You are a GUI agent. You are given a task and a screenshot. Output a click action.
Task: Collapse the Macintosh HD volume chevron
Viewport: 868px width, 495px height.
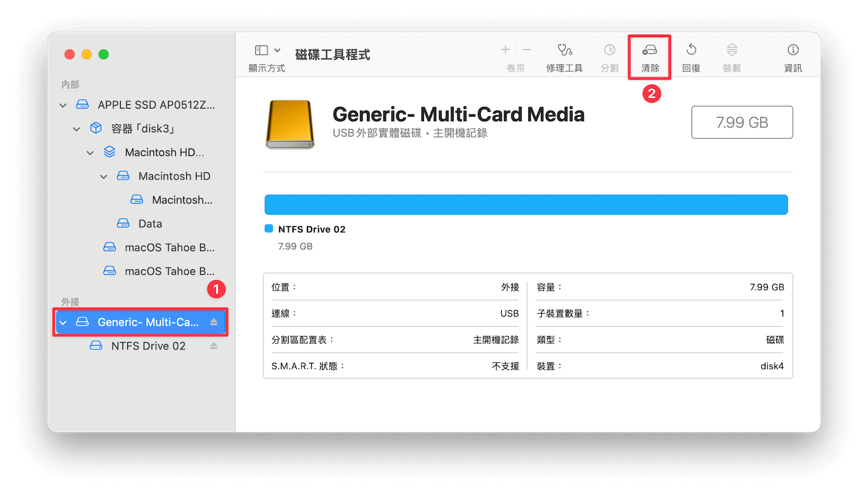point(104,177)
